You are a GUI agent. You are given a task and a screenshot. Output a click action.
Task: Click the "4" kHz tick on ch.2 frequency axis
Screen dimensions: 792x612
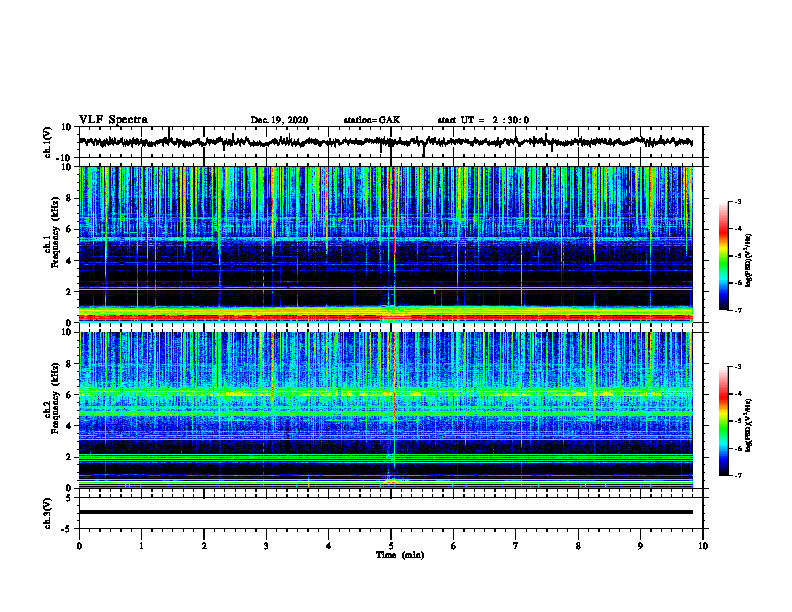point(69,426)
